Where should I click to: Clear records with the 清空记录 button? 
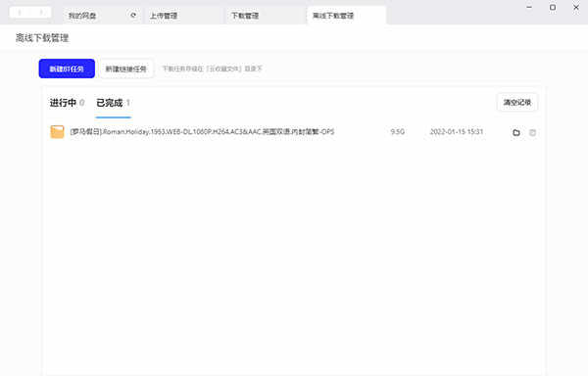(x=517, y=102)
